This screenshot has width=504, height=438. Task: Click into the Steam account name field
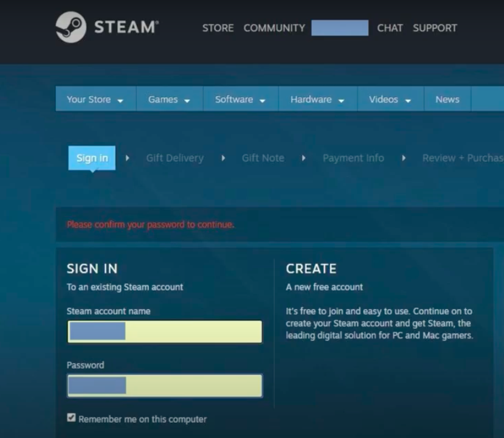(x=164, y=332)
